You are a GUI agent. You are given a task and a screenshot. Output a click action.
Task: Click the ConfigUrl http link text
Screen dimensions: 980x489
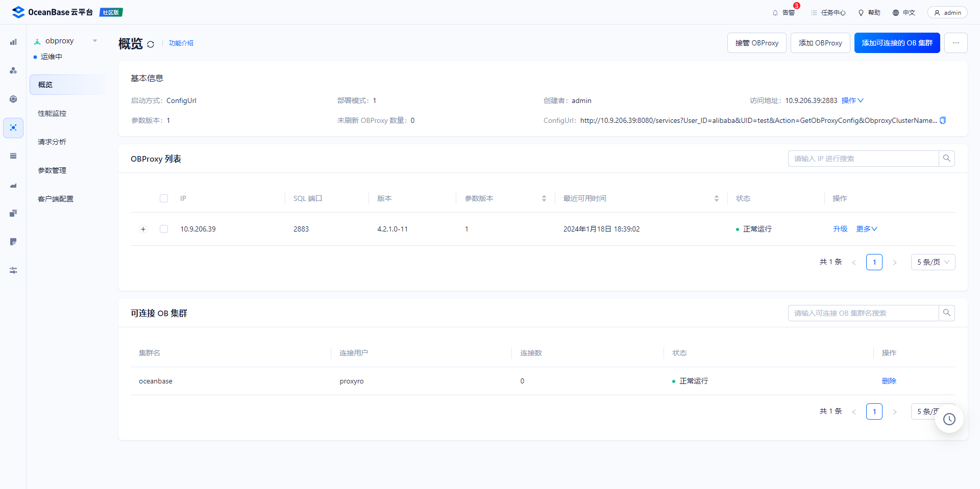tap(758, 120)
